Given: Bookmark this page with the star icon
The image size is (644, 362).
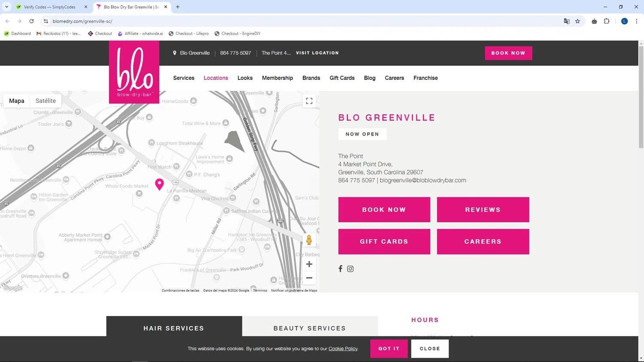Looking at the screenshot, I should tap(577, 21).
